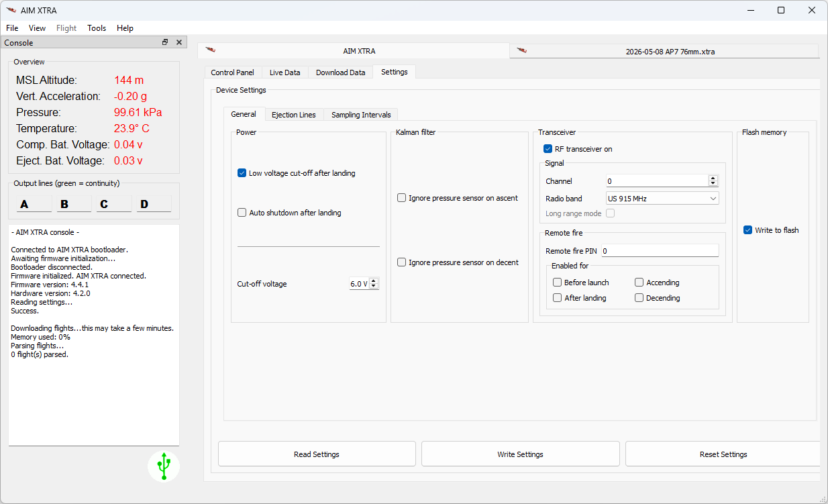Click output line D indicator

click(154, 204)
